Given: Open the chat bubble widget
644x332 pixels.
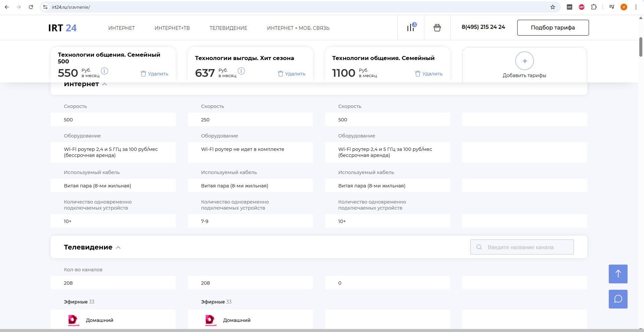Looking at the screenshot, I should click(x=618, y=299).
